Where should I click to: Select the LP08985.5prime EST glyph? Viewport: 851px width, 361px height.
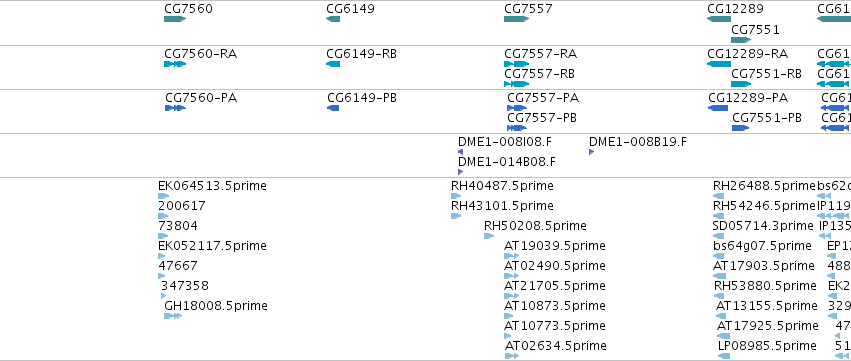click(723, 356)
